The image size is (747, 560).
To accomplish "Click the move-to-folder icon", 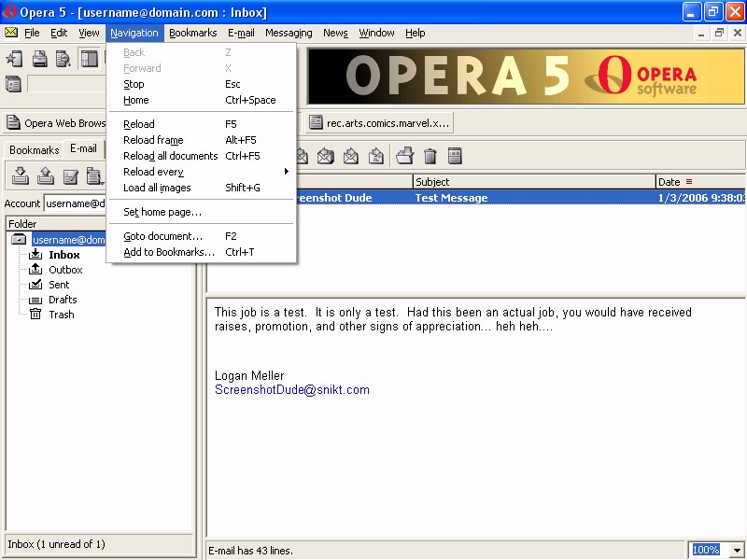I will pos(405,156).
